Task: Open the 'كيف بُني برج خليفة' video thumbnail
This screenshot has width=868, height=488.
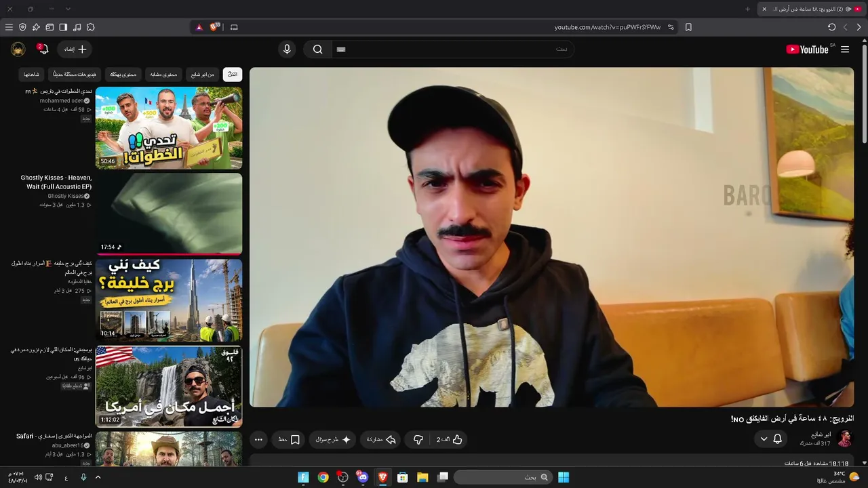Action: pyautogui.click(x=169, y=300)
